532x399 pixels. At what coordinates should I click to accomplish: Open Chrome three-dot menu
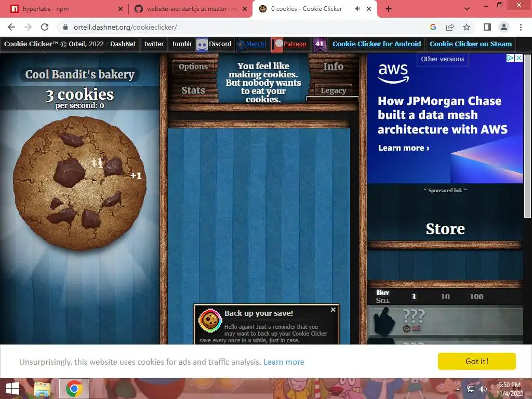pos(521,27)
